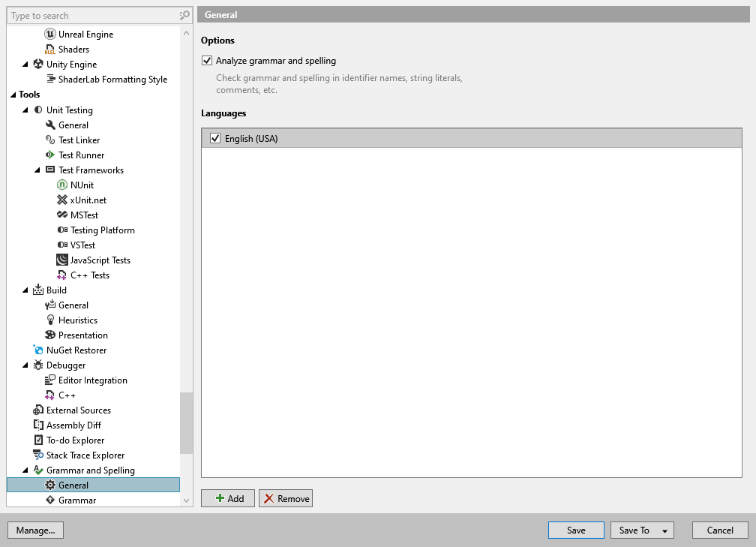Collapse the Unit Testing section

tap(24, 110)
